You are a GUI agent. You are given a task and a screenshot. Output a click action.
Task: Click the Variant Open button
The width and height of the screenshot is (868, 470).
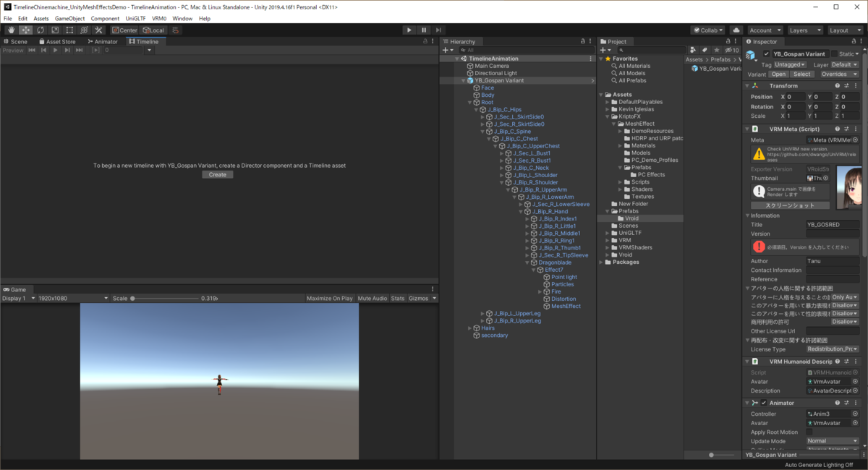778,74
